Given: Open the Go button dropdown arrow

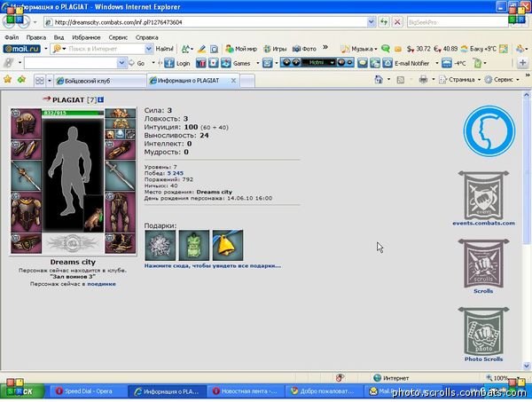Looking at the screenshot, I should pos(153,63).
